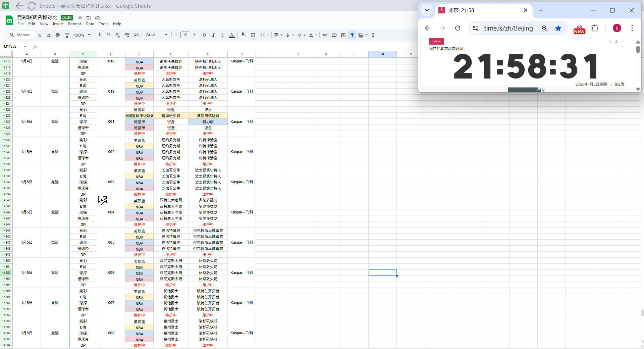Print the spreadsheet via printer icon

58,35
